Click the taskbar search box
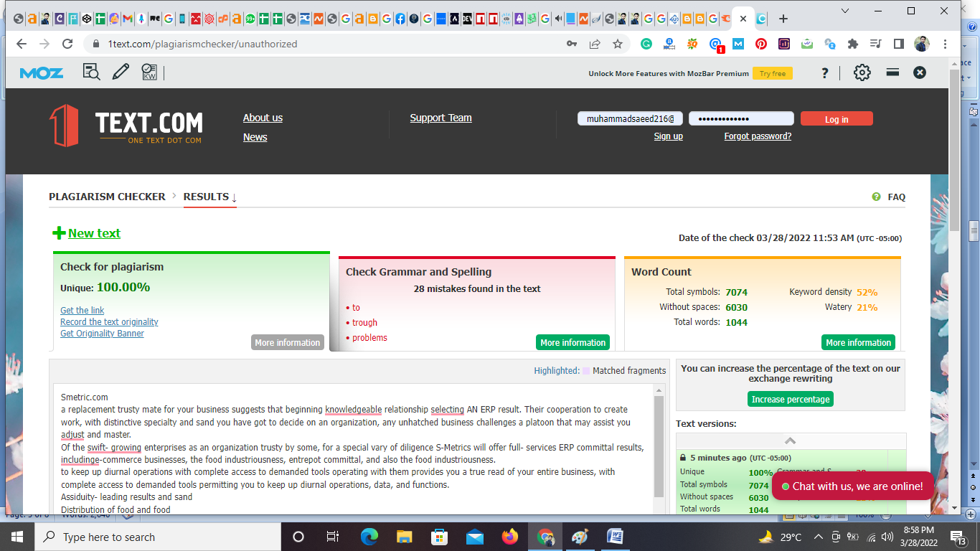Image resolution: width=980 pixels, height=551 pixels. [158, 537]
